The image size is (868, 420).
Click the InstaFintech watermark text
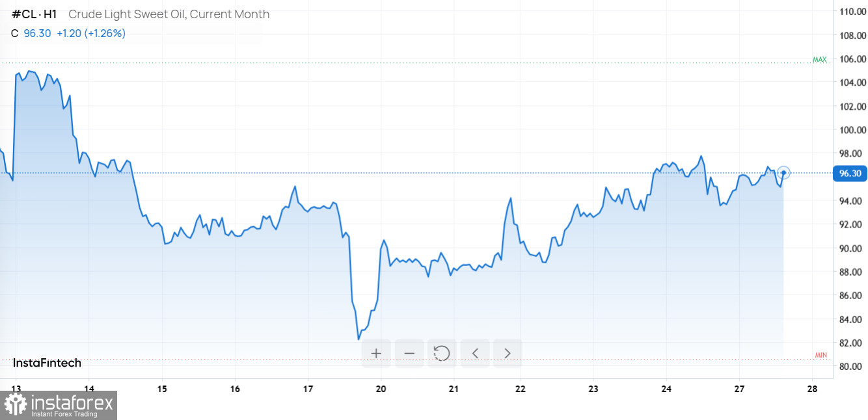click(x=47, y=363)
